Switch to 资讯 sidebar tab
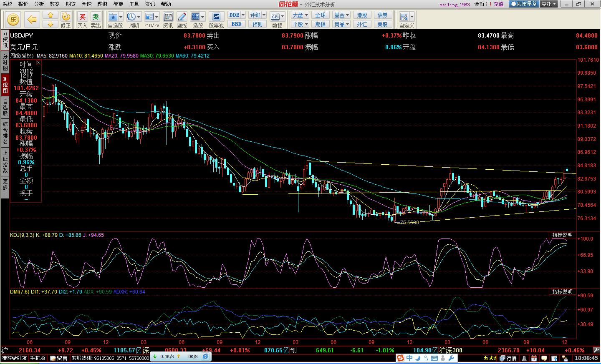The image size is (601, 364). click(5, 40)
